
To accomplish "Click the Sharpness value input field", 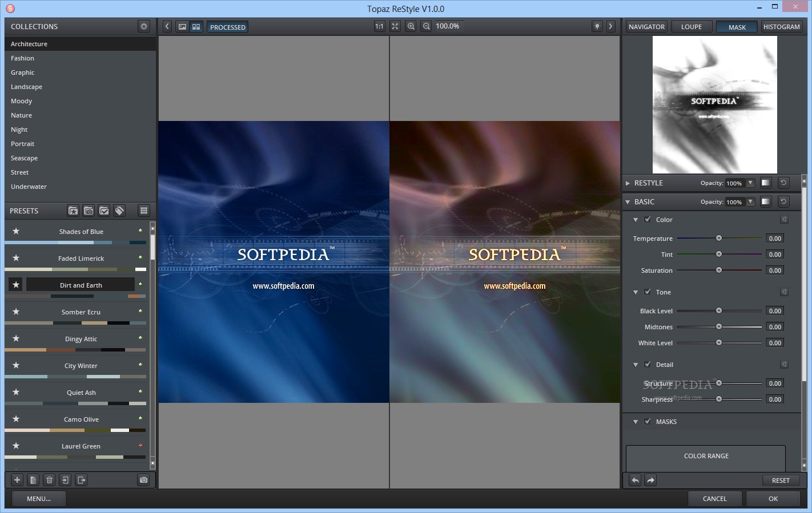I will (775, 399).
